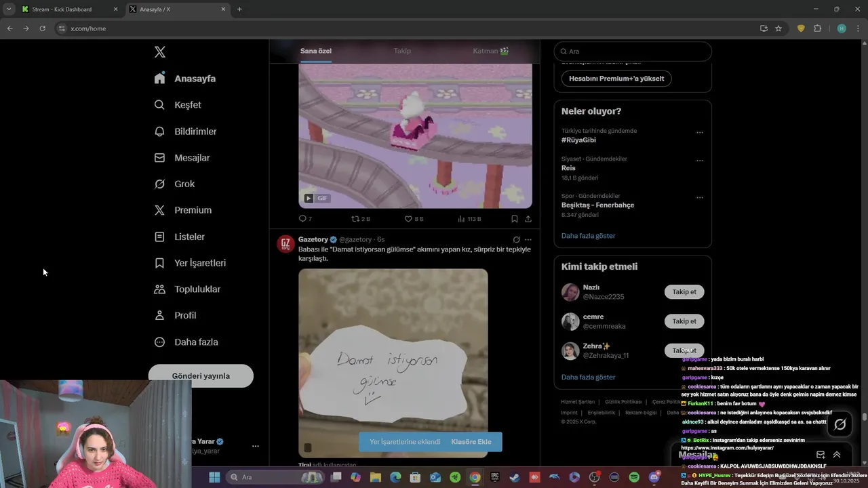Click the Gönderi yayınla button
The height and width of the screenshot is (488, 868).
tap(201, 376)
